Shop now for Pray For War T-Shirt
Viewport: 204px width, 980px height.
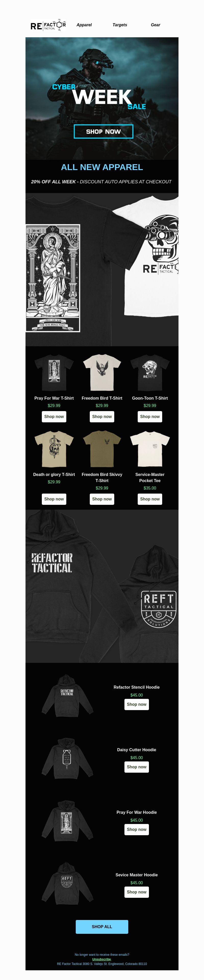[x=54, y=416]
